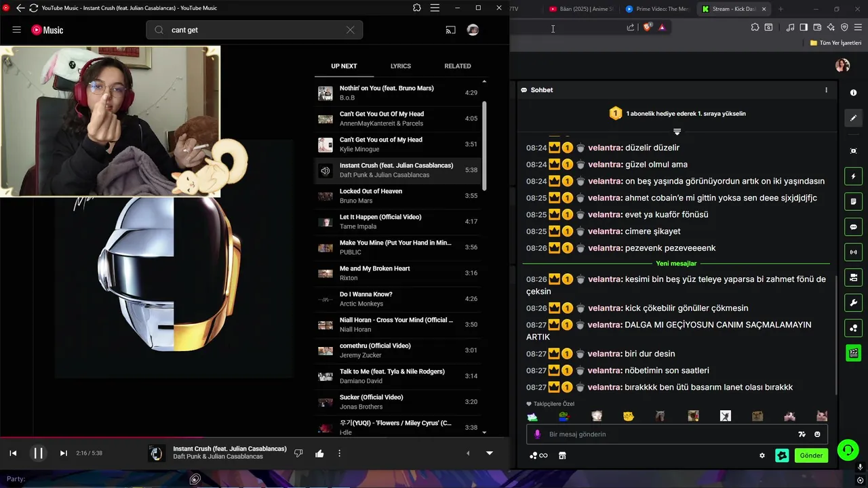
Task: Switch to the UP NEXT tab
Action: click(x=344, y=66)
